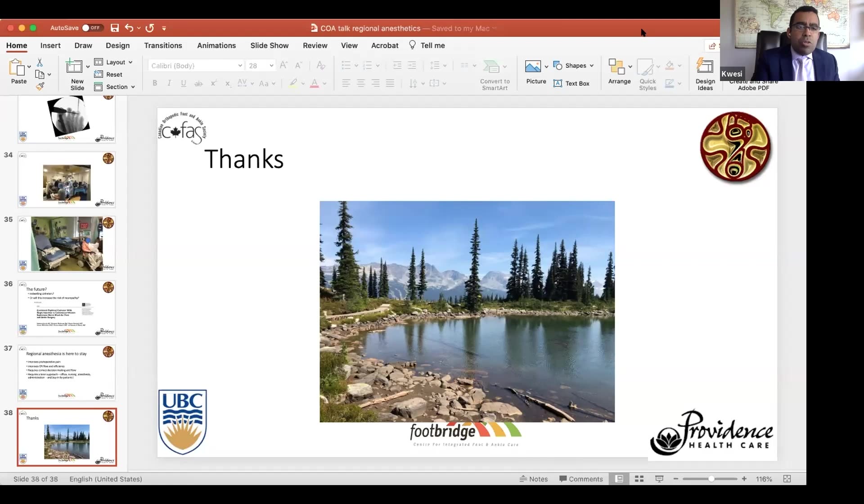Switch to Slide Sorter view icon
The image size is (864, 504).
pyautogui.click(x=639, y=479)
